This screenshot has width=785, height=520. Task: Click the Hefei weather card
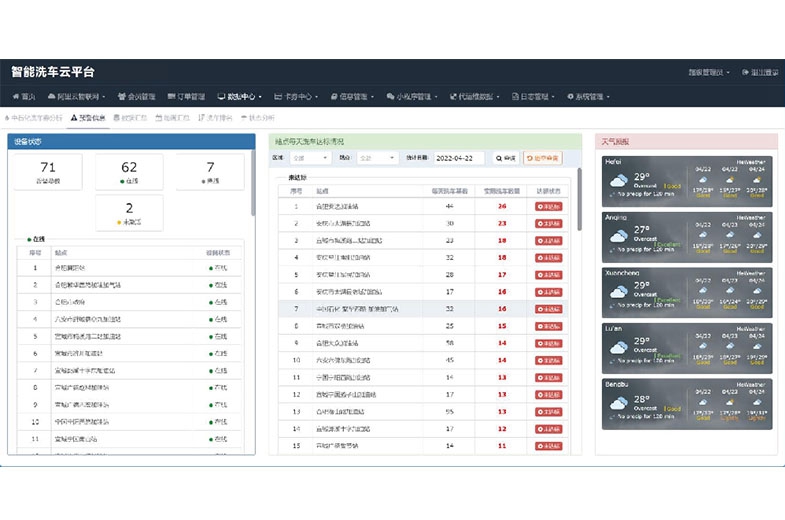tap(686, 180)
